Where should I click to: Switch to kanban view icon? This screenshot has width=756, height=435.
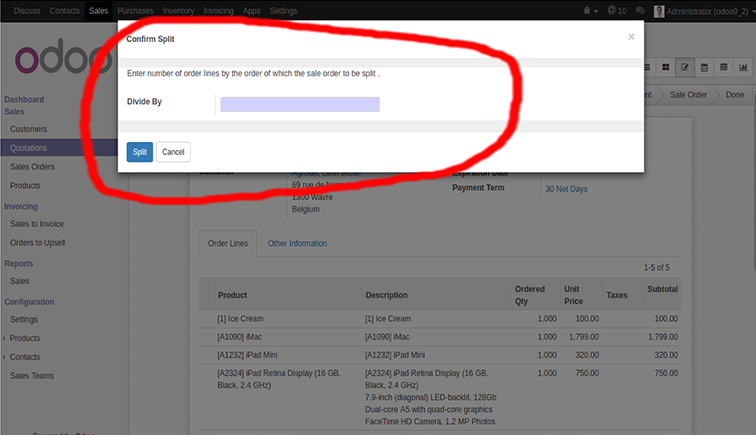pos(665,68)
